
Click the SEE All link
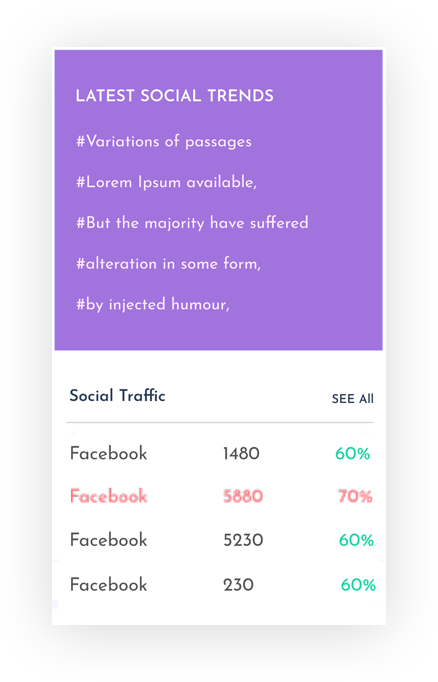coord(352,399)
